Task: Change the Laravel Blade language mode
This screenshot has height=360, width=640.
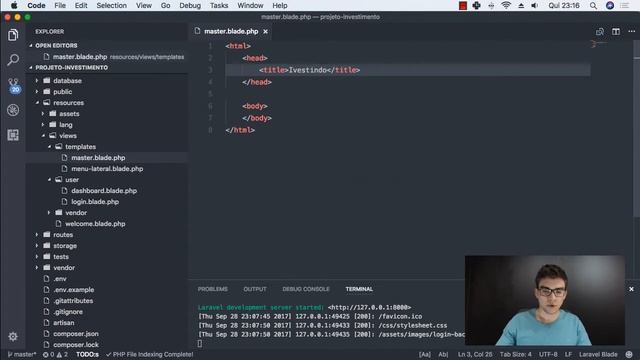Action: pos(598,354)
